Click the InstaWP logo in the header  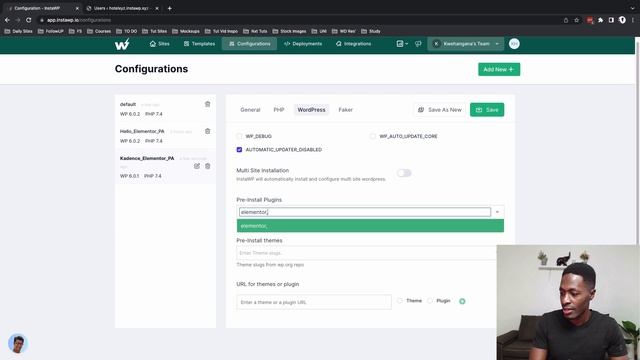pos(122,44)
